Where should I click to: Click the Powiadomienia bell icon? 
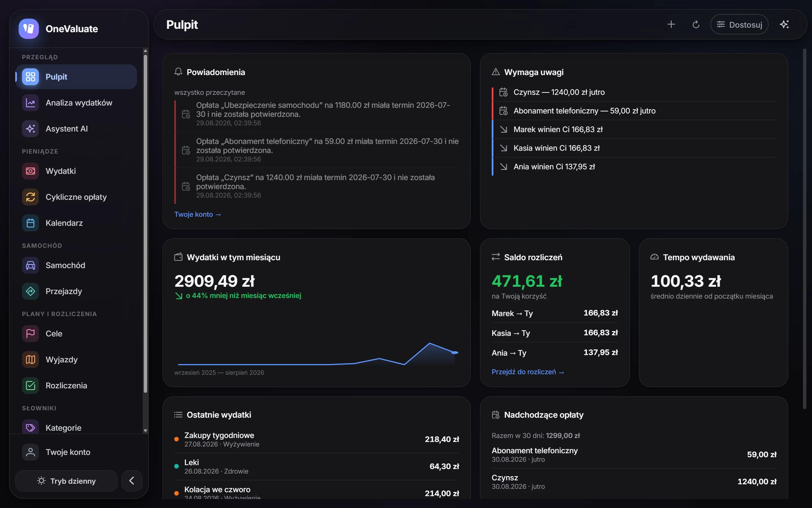click(178, 72)
